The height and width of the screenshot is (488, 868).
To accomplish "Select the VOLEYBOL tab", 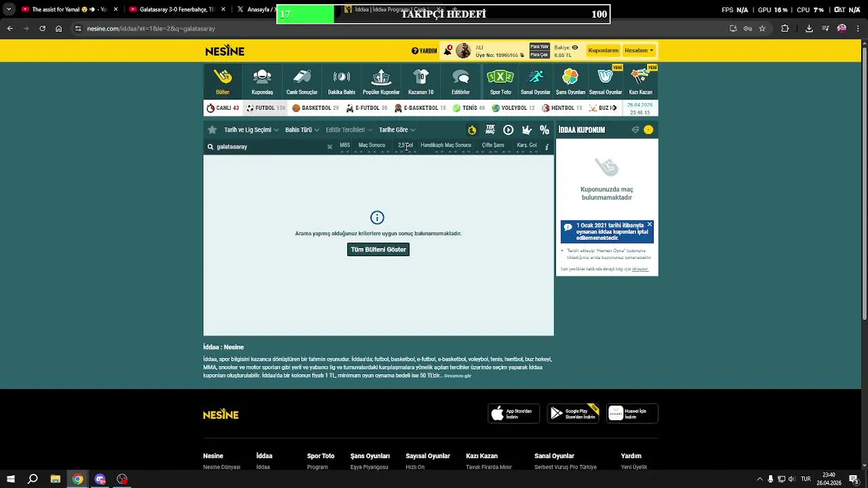I will click(x=513, y=108).
